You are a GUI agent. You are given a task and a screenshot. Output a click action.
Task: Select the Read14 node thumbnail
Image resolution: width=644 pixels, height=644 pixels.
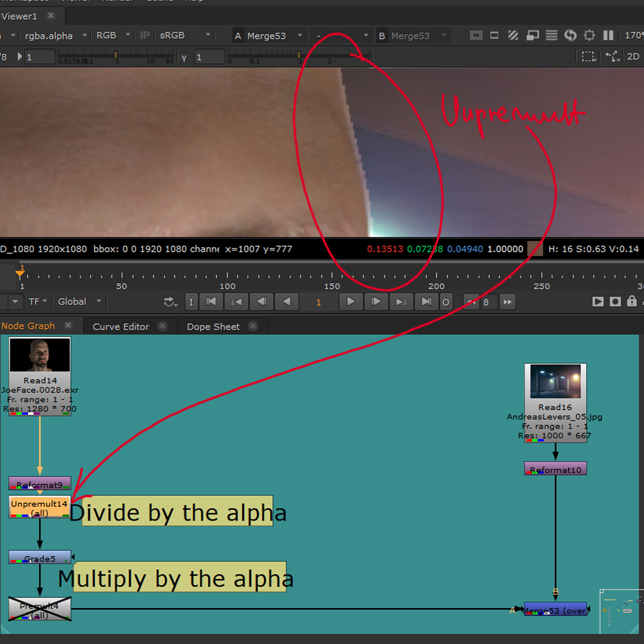(40, 355)
